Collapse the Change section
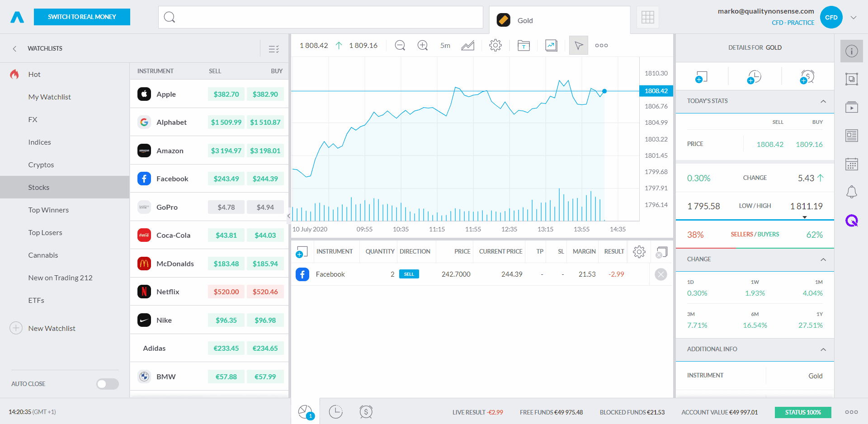 pos(823,259)
